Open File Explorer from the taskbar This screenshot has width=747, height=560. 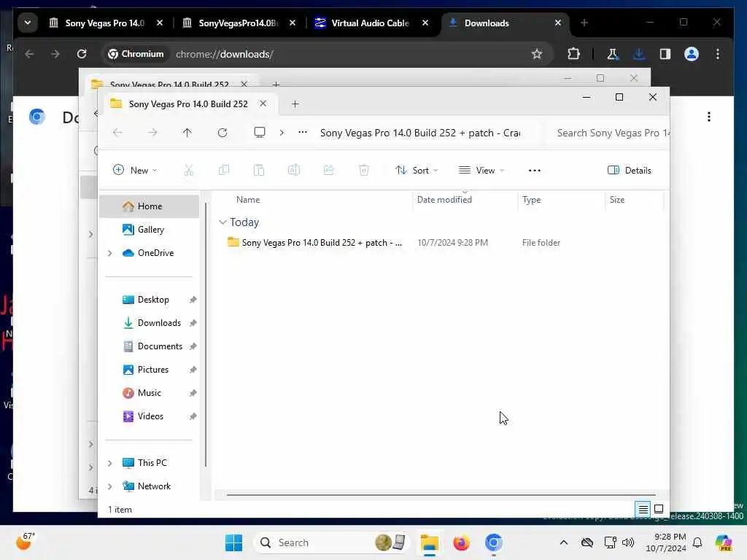click(429, 542)
